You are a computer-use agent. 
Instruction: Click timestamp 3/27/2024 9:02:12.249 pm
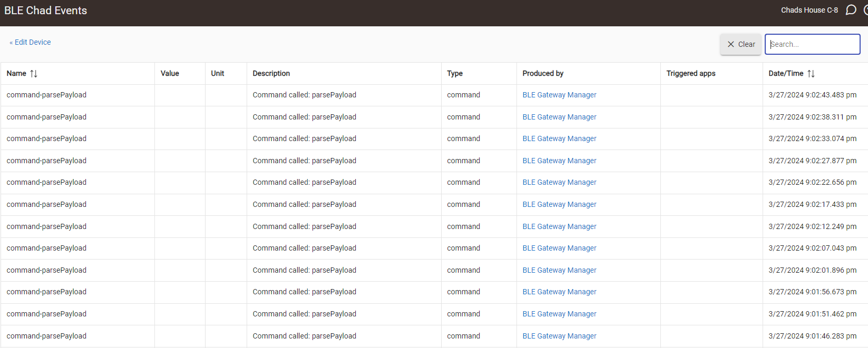pyautogui.click(x=812, y=226)
